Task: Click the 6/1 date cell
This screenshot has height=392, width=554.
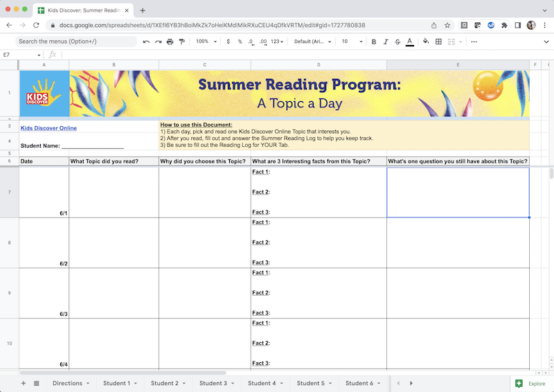Action: click(x=44, y=193)
